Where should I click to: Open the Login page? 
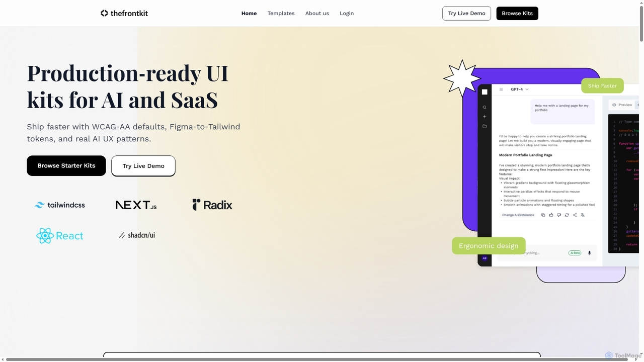point(347,13)
